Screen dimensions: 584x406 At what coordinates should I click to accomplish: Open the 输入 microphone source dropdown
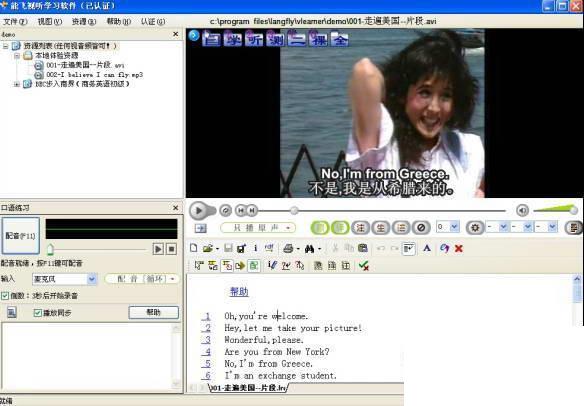(x=64, y=279)
